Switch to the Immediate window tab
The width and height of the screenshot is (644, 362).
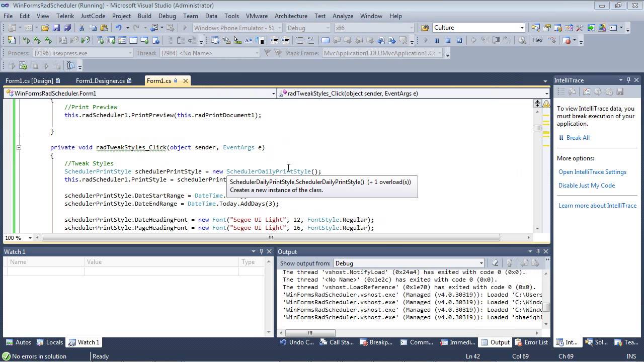pyautogui.click(x=458, y=342)
